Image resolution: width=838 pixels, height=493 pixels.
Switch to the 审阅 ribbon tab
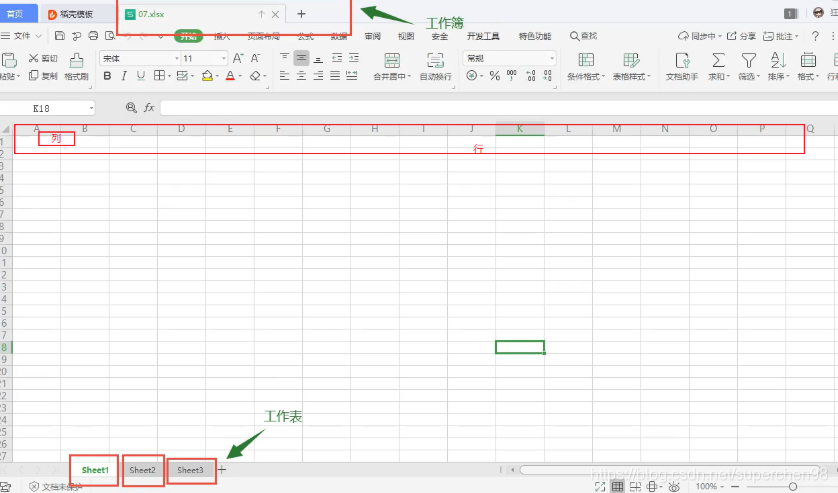coord(373,36)
